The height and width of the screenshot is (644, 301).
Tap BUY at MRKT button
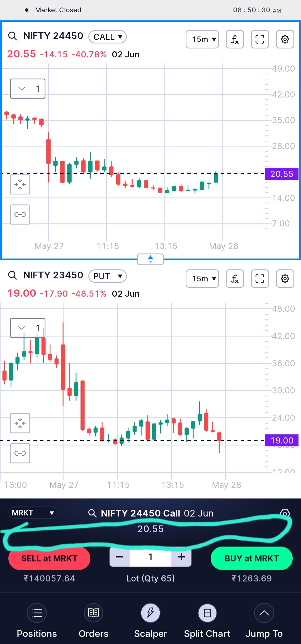click(x=252, y=558)
